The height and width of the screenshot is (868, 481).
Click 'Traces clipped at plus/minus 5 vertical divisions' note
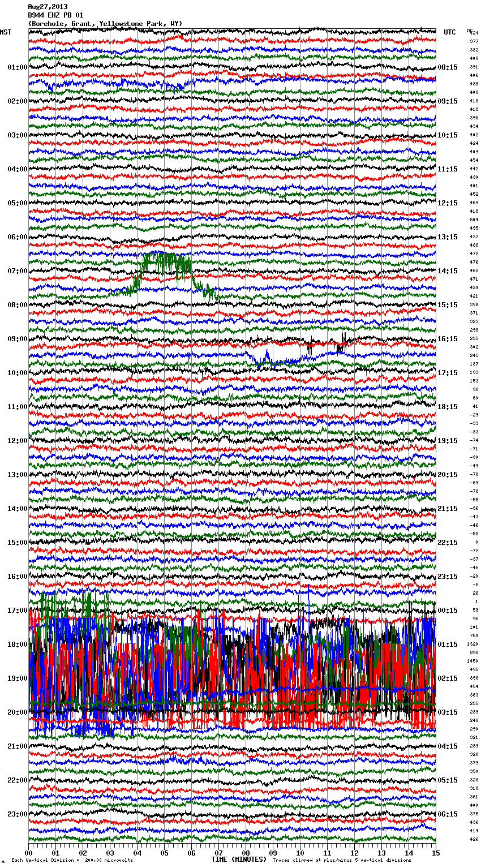[x=342, y=860]
